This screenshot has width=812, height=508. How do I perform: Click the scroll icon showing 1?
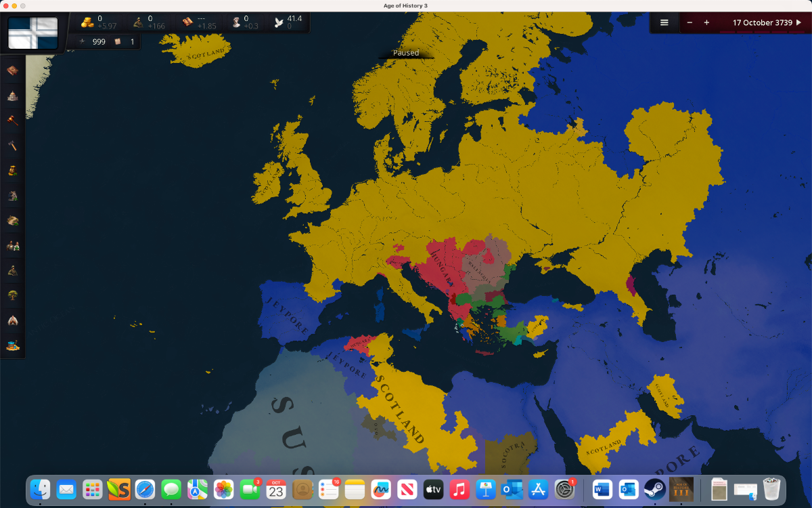(117, 42)
